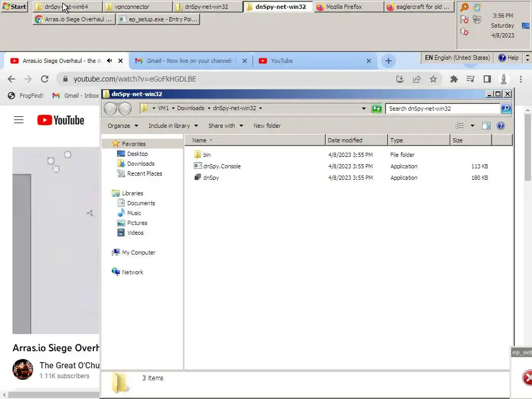Sort files by Type column
Screen dimensions: 532x399
click(419, 140)
